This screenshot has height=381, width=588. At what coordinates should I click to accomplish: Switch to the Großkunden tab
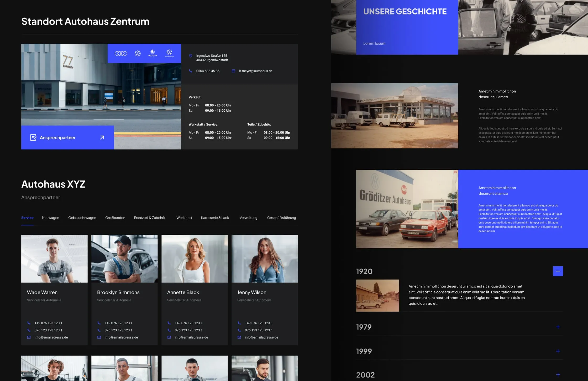tap(115, 218)
